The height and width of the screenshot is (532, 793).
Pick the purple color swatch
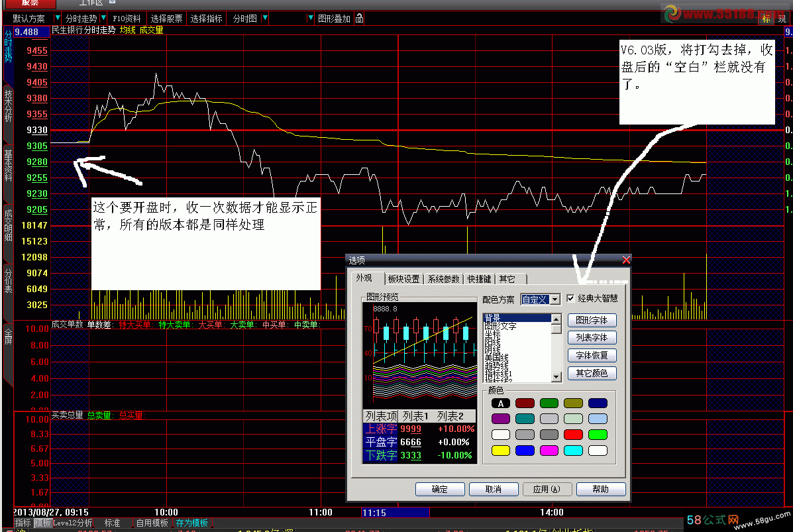point(501,419)
